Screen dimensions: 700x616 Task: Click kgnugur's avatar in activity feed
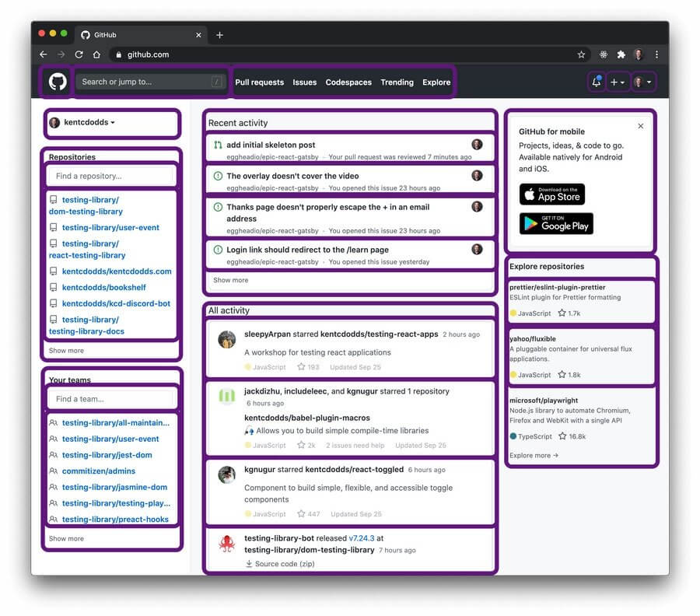pyautogui.click(x=227, y=475)
